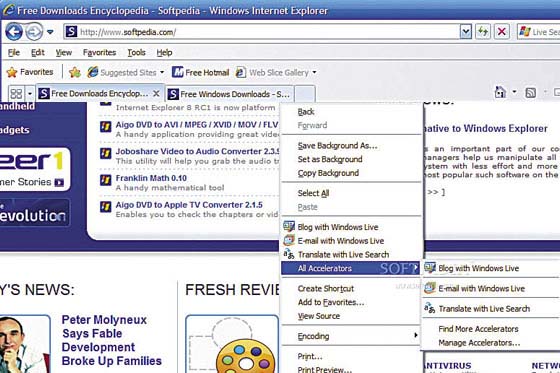
Task: Expand the Suggested Sites dropdown arrow
Action: pos(162,73)
